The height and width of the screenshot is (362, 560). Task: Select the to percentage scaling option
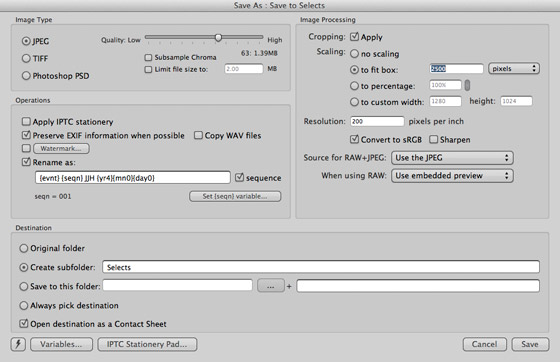point(354,86)
